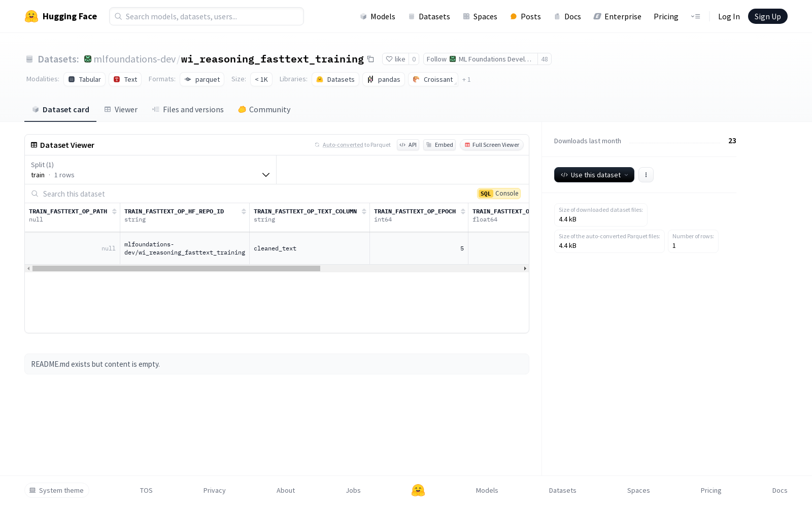812x508 pixels.
Task: Select the Datasets library tag
Action: [x=335, y=79]
